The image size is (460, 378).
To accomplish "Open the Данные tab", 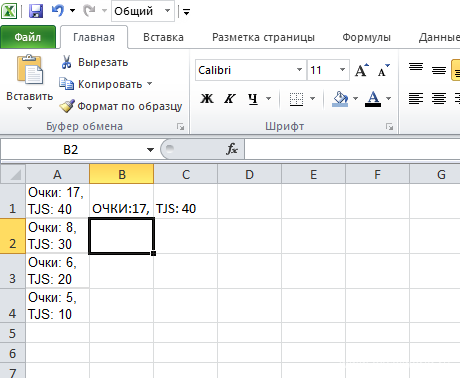I will (x=439, y=37).
